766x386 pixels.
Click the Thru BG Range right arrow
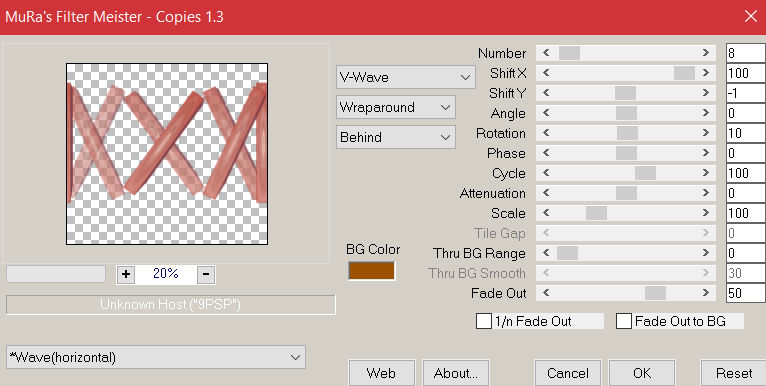pos(706,253)
